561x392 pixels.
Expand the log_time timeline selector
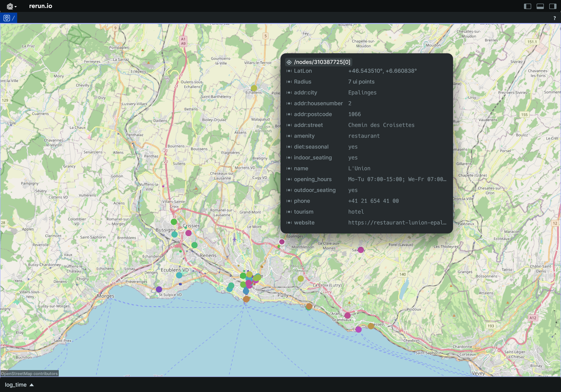(x=16, y=385)
